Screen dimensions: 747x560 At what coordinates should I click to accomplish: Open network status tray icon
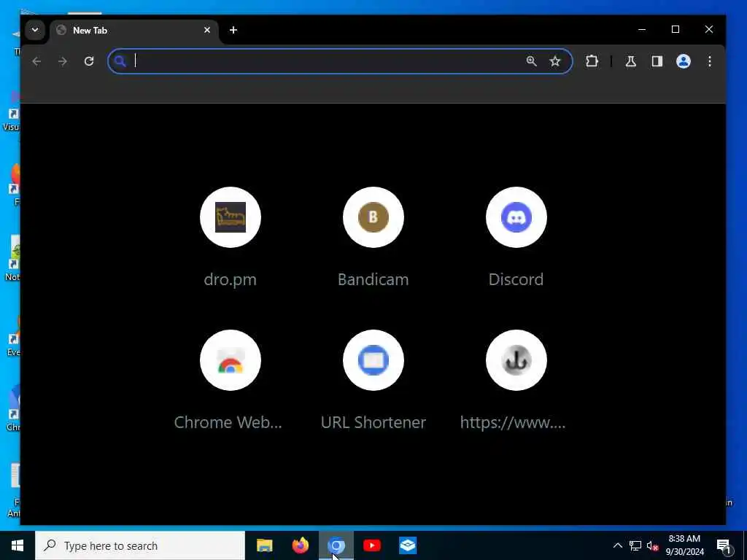635,545
